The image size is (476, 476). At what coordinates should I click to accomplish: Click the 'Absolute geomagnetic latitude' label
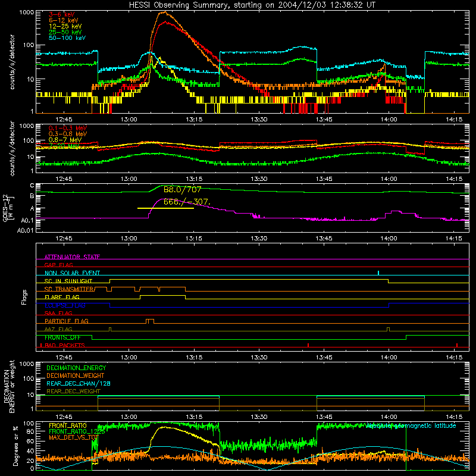click(x=411, y=425)
